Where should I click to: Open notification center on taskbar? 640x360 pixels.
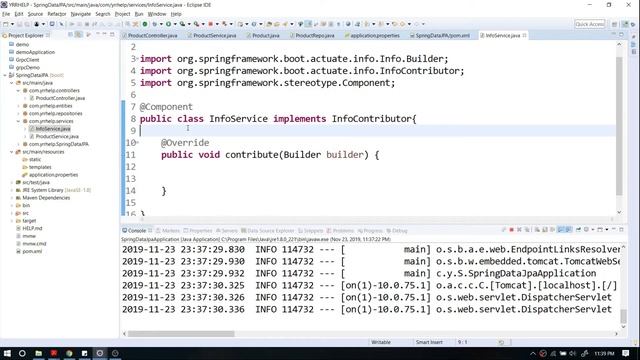(x=626, y=353)
